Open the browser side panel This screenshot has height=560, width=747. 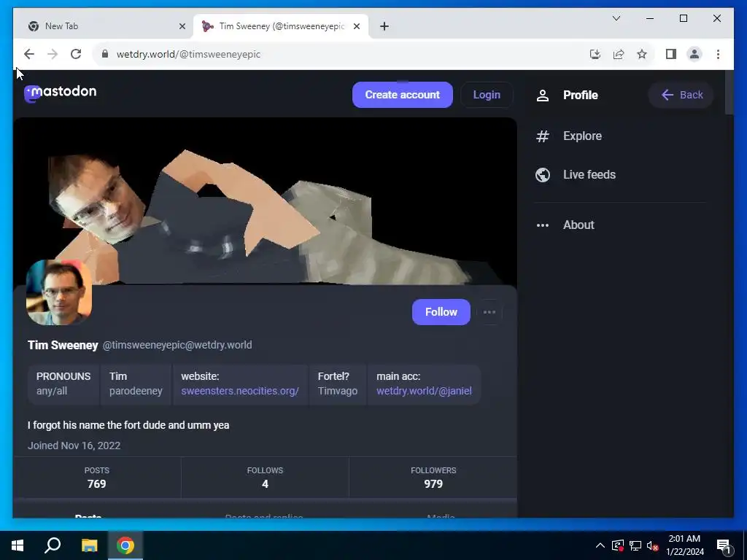(x=671, y=54)
